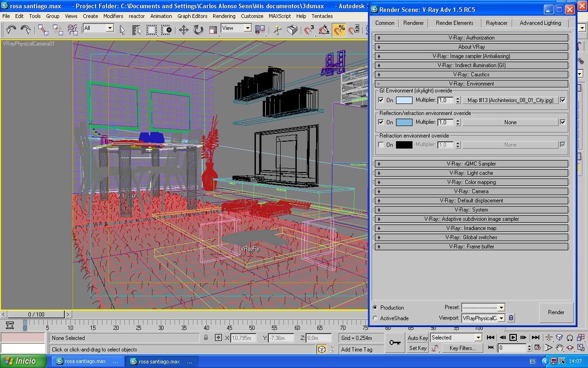Activate the Select and Scale tool
Screen dimensions: 588x368
213,30
